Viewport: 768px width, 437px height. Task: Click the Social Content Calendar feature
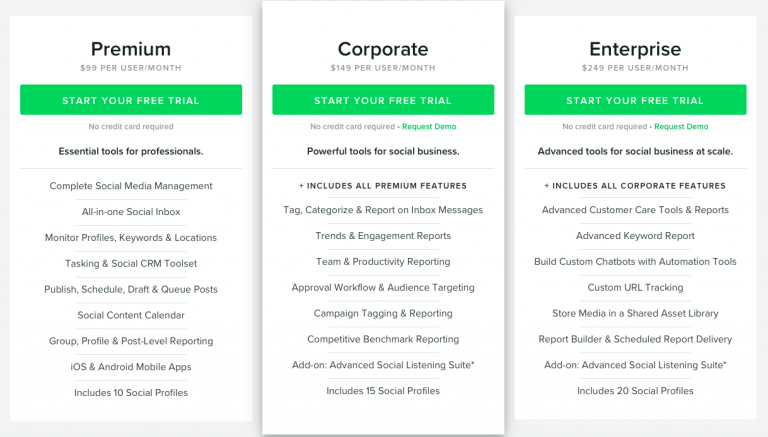[131, 315]
